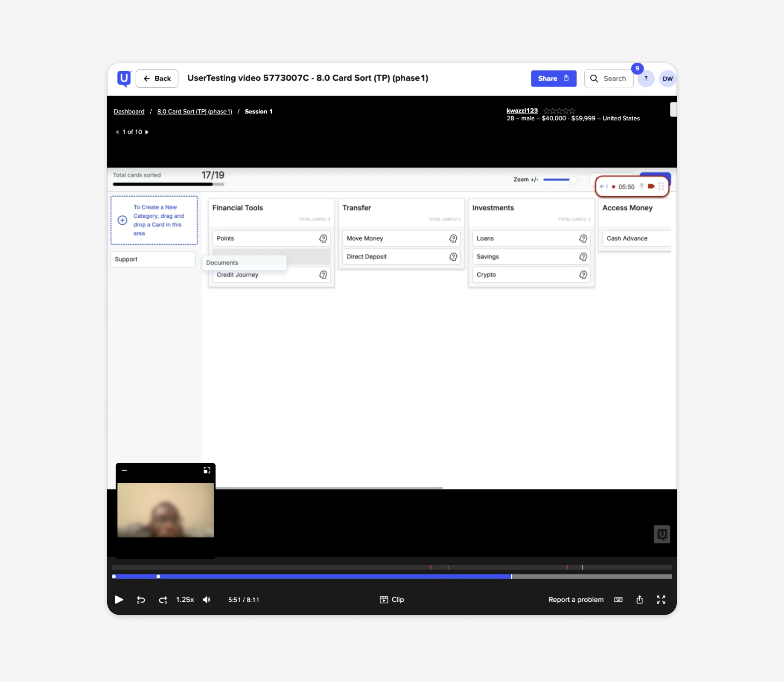Click the Back button

(157, 78)
